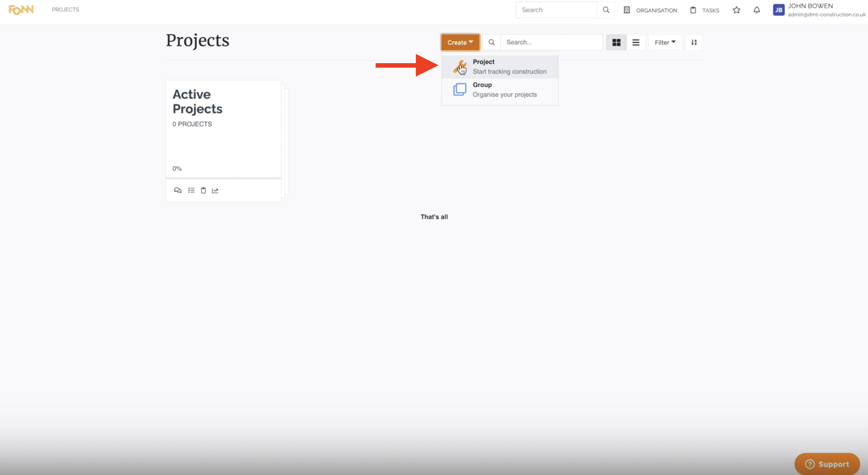This screenshot has width=868, height=475.
Task: Toggle the Create dropdown button
Action: pos(460,42)
